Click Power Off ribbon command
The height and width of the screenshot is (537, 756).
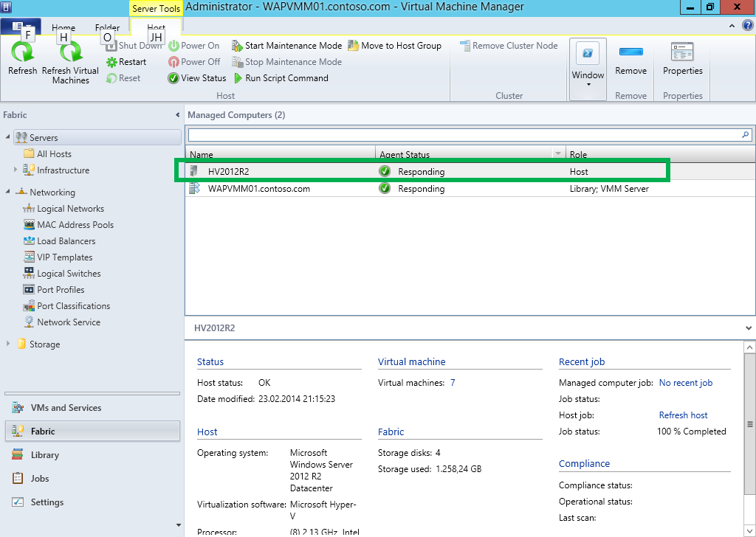pos(194,62)
